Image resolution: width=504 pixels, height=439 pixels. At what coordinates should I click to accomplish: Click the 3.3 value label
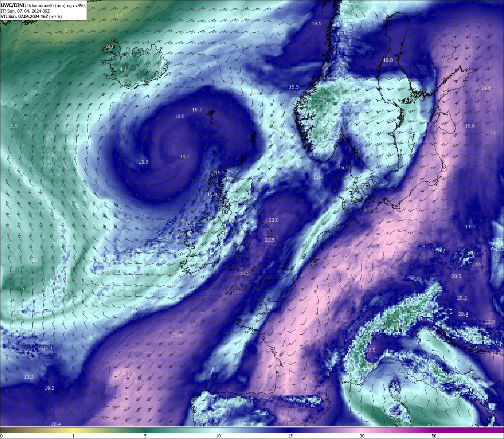pos(109,46)
